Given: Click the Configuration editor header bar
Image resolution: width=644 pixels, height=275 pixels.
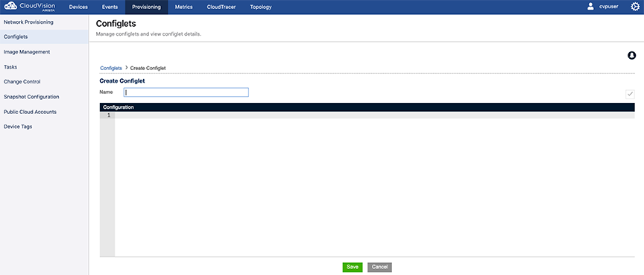Looking at the screenshot, I should tap(367, 107).
